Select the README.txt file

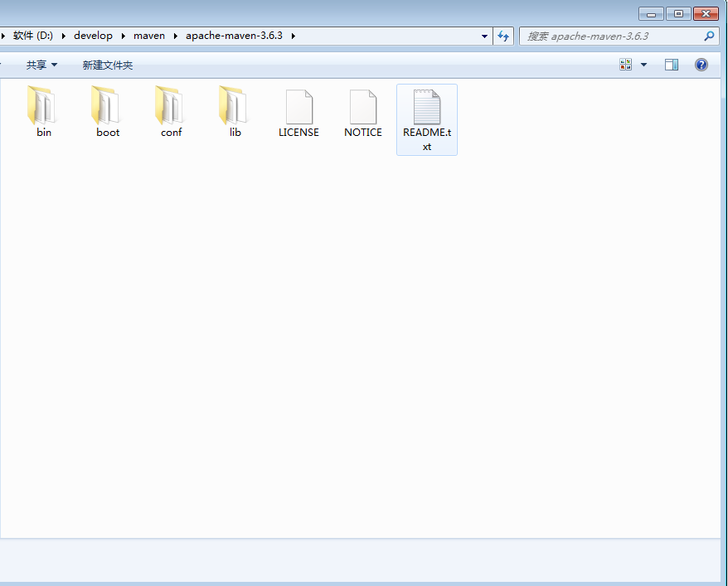427,119
